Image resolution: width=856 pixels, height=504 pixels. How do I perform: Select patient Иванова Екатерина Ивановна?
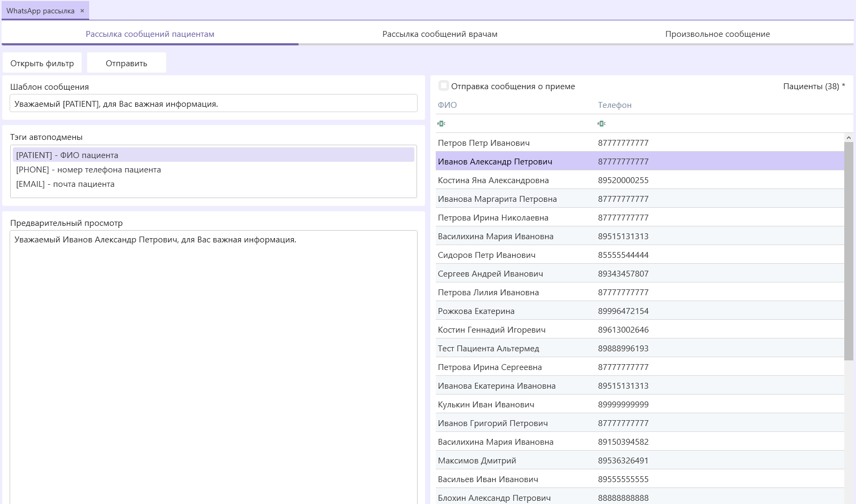point(640,385)
